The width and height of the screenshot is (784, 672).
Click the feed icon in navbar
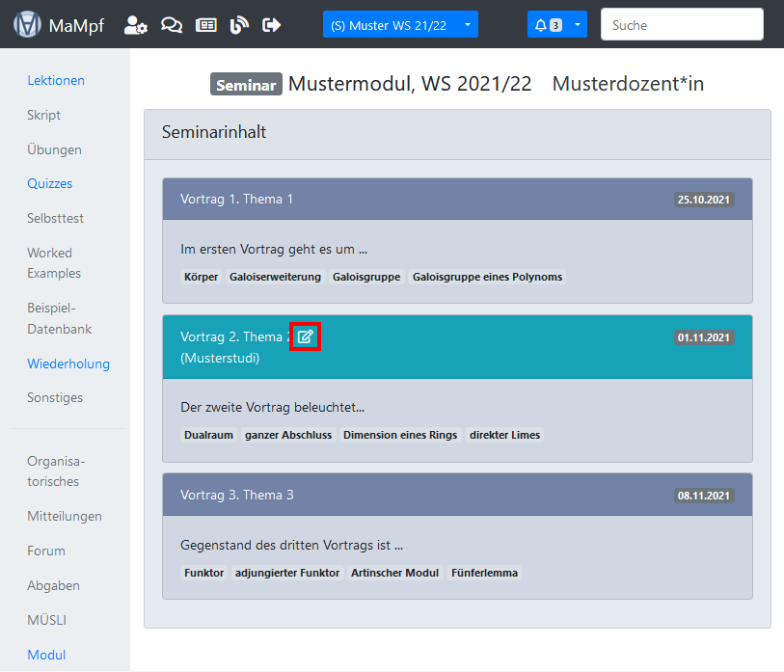(x=239, y=25)
